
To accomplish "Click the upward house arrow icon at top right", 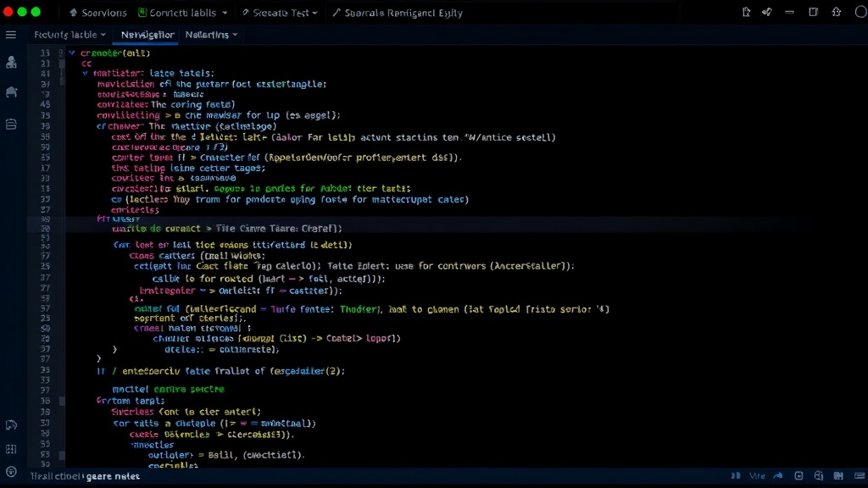I will tap(837, 12).
